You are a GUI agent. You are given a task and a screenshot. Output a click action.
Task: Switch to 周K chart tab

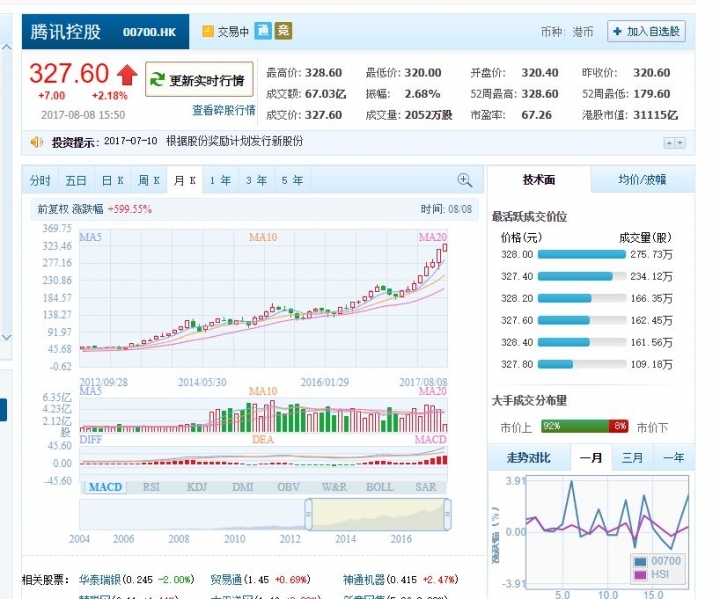tap(149, 181)
